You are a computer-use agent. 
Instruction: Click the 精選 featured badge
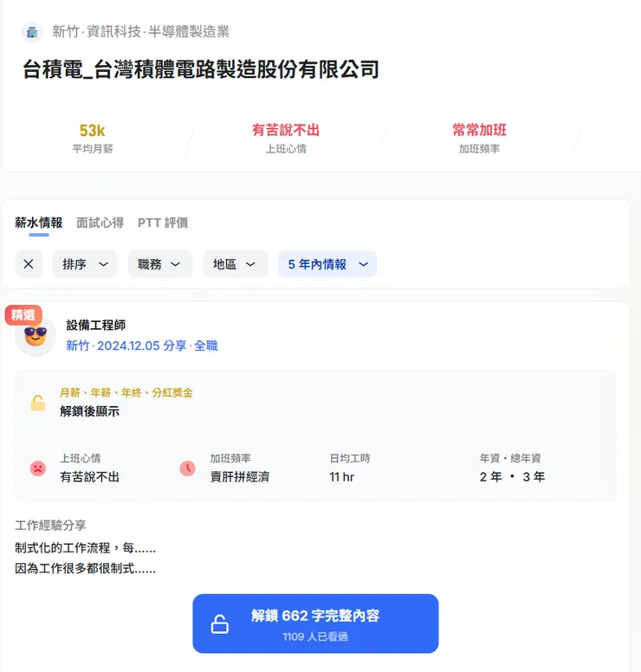(x=23, y=315)
